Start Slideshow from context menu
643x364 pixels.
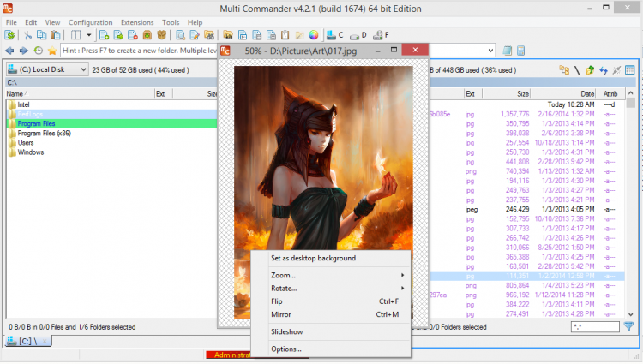pos(331,332)
